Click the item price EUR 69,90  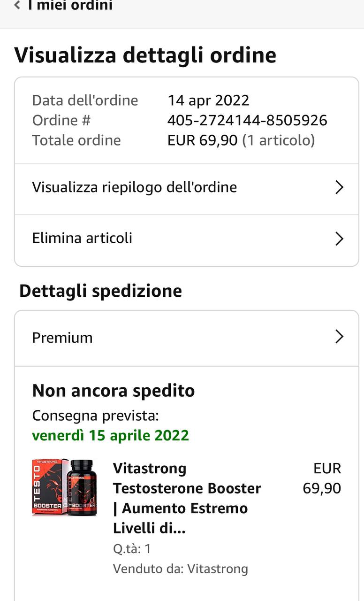(x=322, y=478)
